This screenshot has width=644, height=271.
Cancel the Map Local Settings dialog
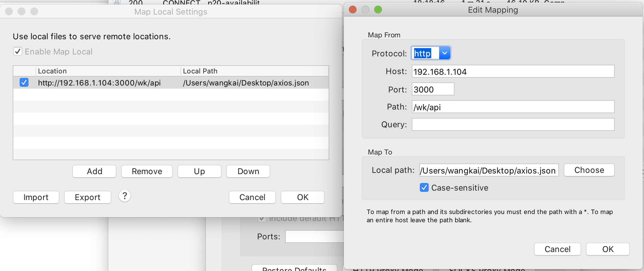click(252, 197)
